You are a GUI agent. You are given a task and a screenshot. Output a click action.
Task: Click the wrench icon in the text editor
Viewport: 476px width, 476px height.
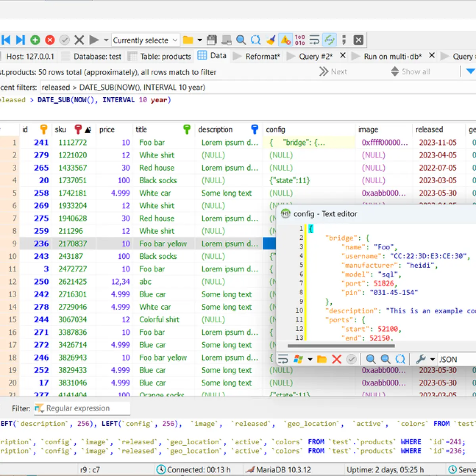point(421,359)
